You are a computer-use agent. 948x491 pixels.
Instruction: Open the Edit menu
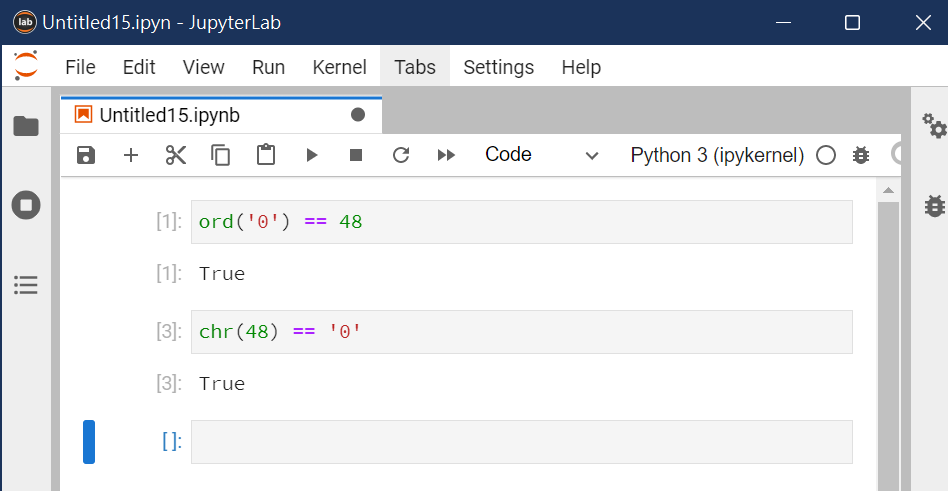click(139, 67)
